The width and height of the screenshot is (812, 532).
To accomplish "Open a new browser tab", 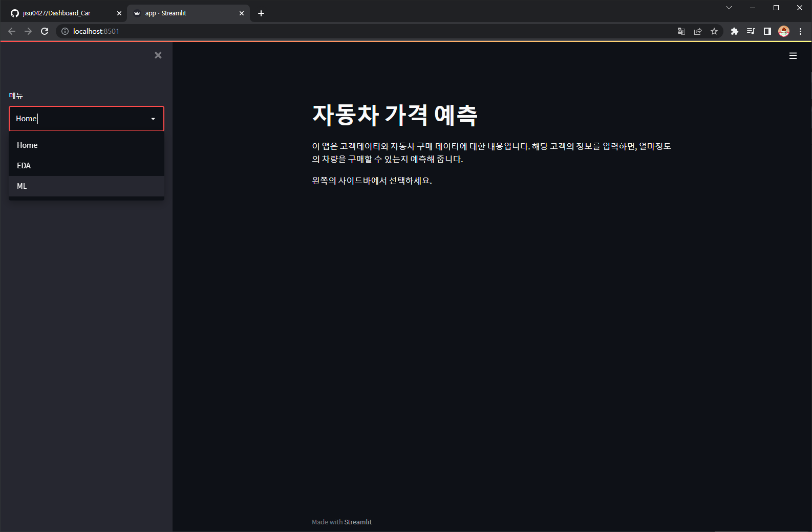I will click(x=261, y=13).
